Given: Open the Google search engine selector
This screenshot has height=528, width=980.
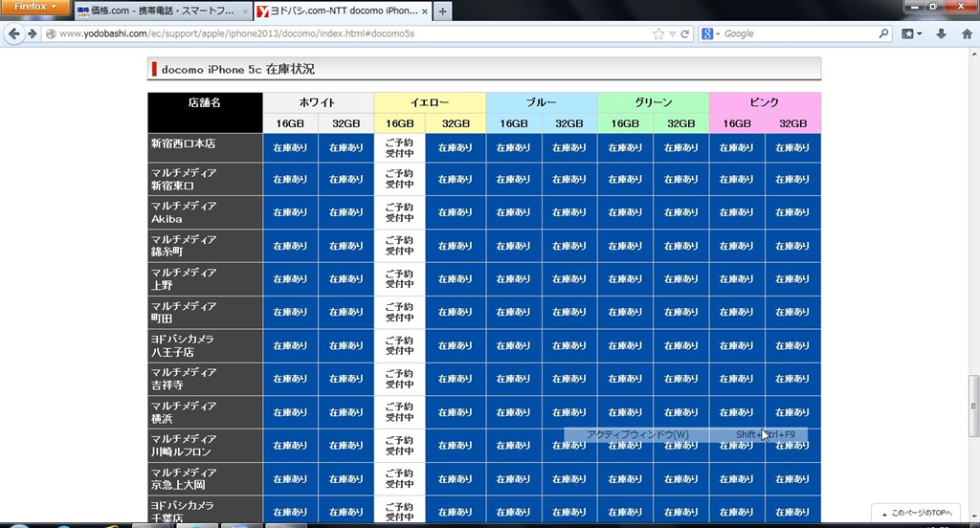Looking at the screenshot, I should [710, 33].
